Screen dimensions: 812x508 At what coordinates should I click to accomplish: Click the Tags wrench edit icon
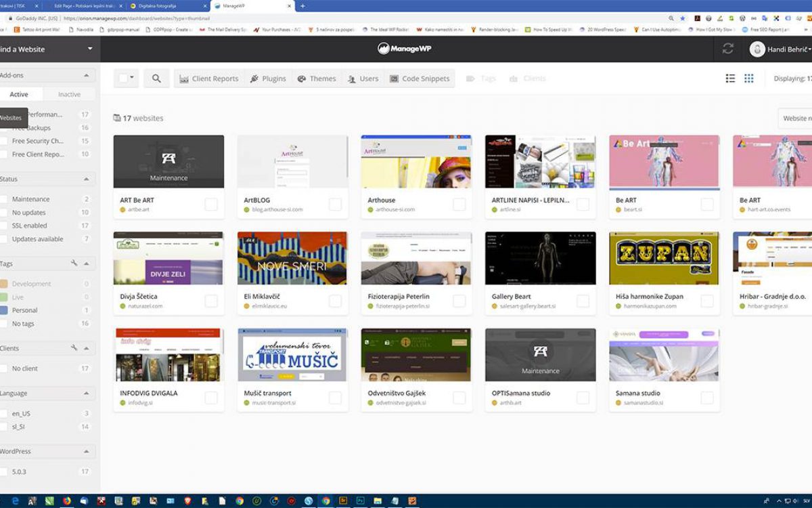pyautogui.click(x=74, y=263)
